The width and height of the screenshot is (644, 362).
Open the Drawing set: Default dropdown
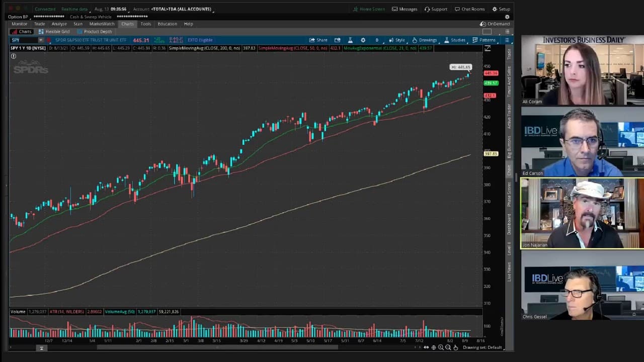484,347
